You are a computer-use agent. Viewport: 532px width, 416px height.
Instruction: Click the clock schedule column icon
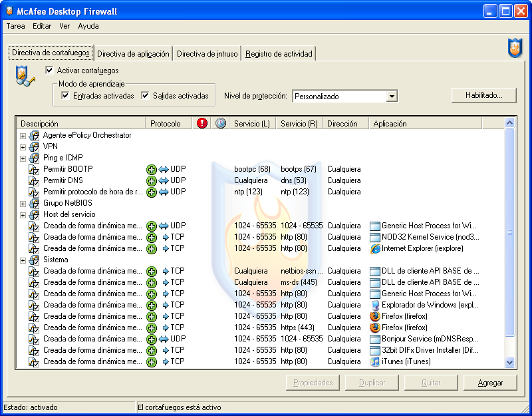(221, 123)
